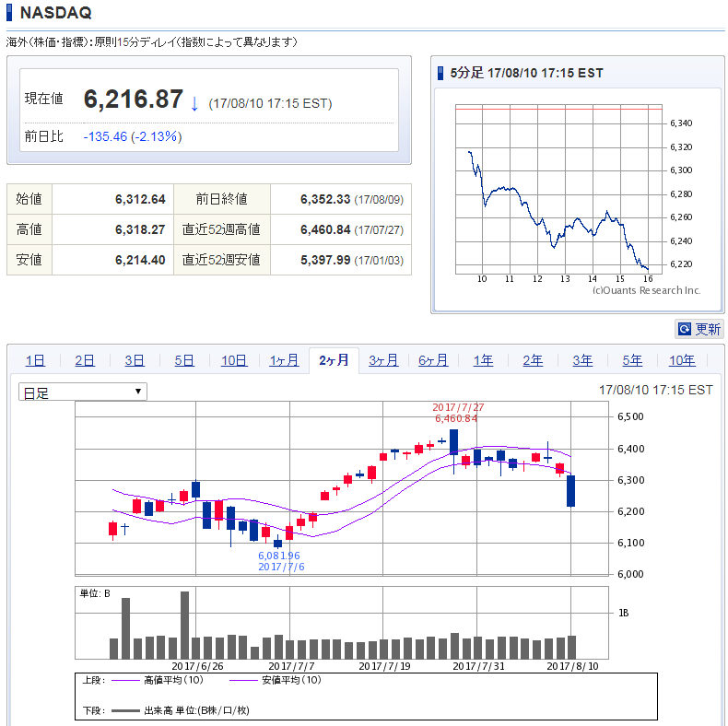The image size is (728, 726).
Task: View the 1年 chart range
Action: tap(483, 360)
